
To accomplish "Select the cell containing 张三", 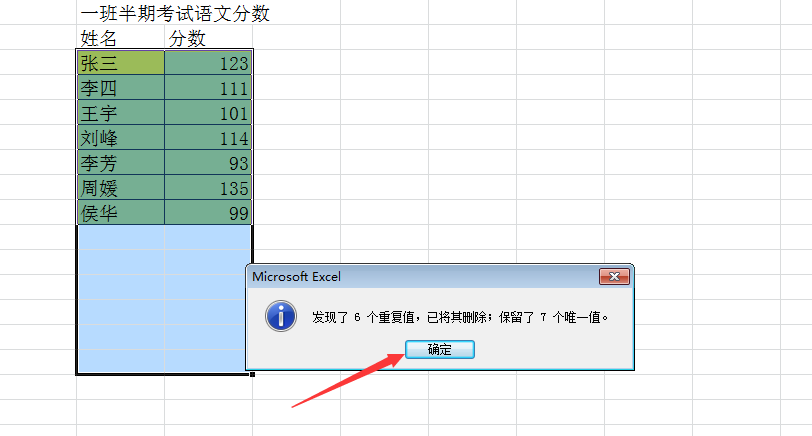I will click(121, 63).
